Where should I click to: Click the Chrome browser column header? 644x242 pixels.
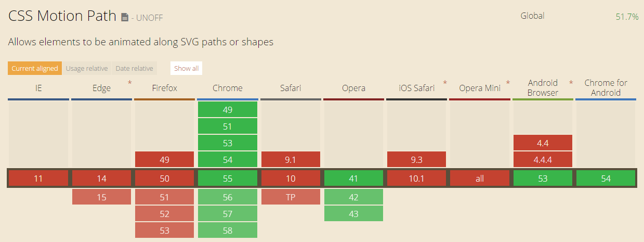point(228,88)
